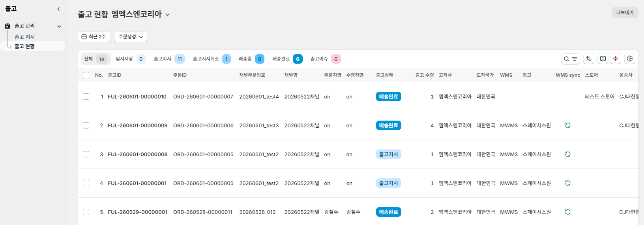The height and width of the screenshot is (225, 644).
Task: Collapse the sidebar with the left chevron
Action: [59, 9]
